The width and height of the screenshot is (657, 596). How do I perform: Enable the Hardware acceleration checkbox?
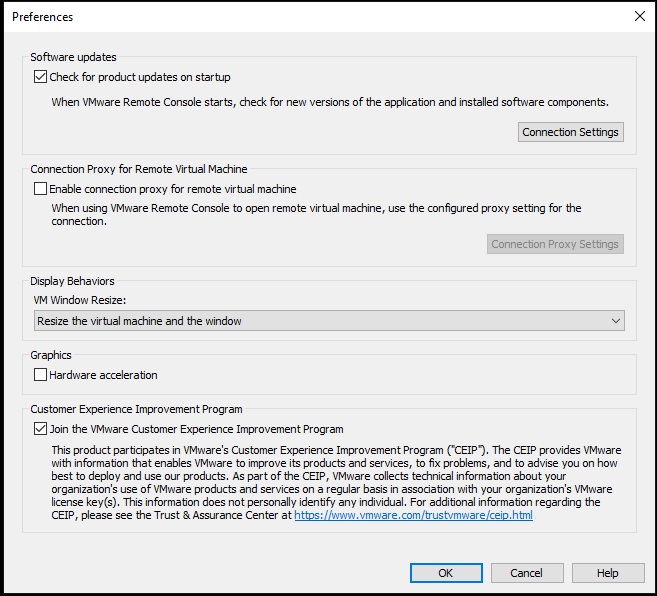(41, 375)
